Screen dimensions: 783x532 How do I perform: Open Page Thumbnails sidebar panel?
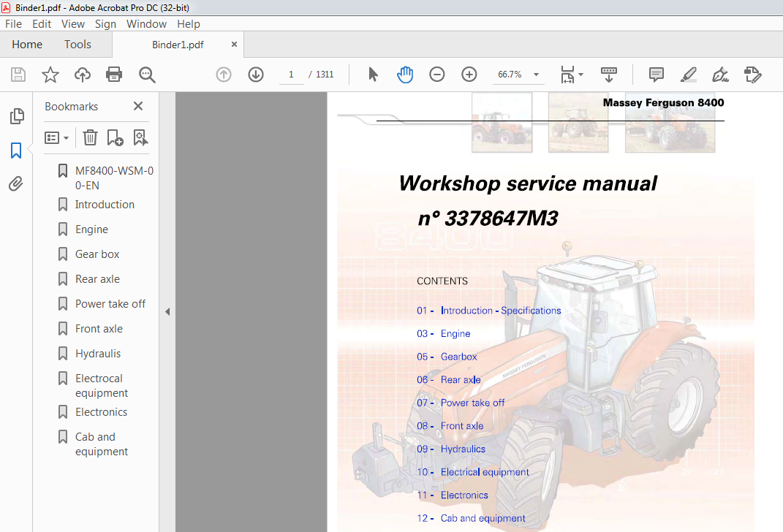coord(17,115)
